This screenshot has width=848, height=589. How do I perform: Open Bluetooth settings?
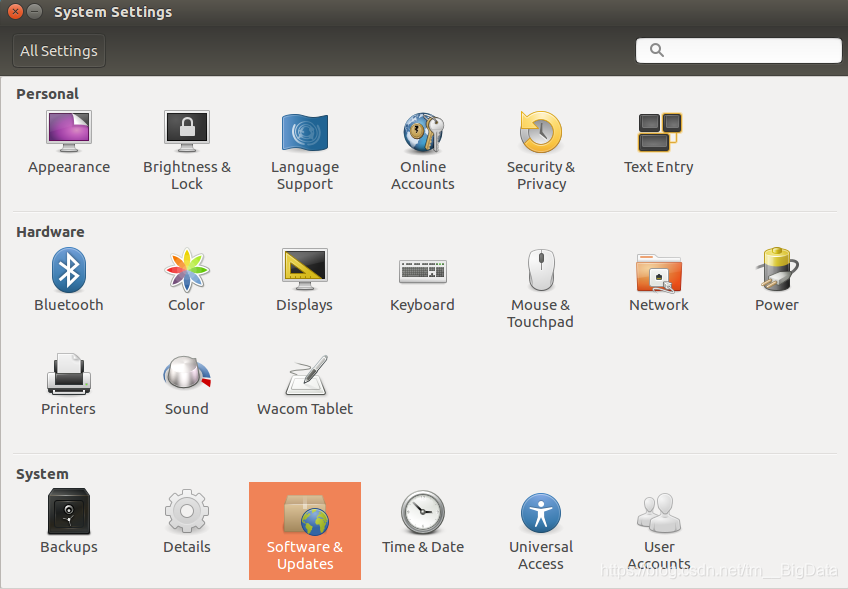[69, 280]
